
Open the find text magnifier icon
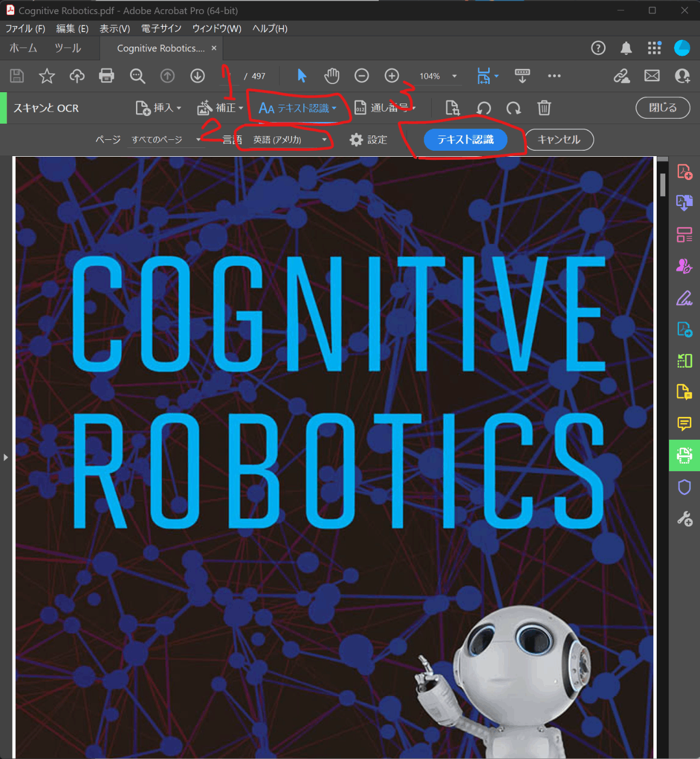[137, 76]
